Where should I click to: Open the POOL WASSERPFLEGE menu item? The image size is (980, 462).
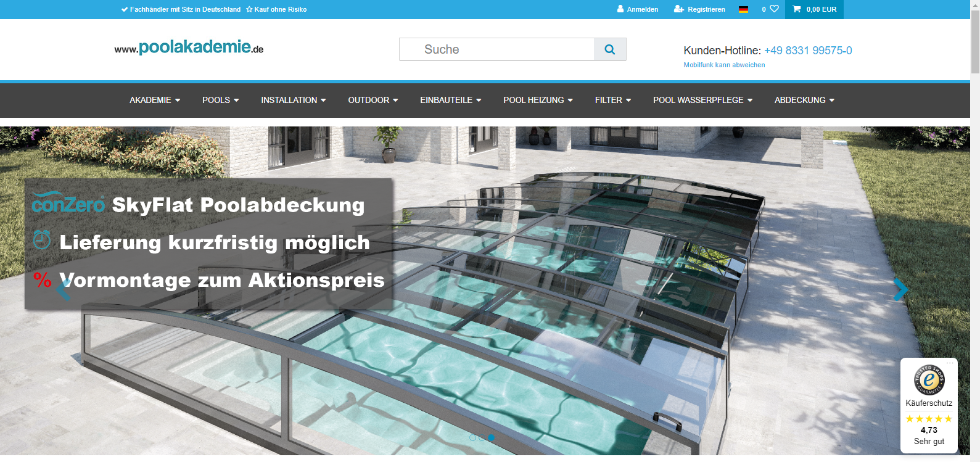tap(702, 100)
